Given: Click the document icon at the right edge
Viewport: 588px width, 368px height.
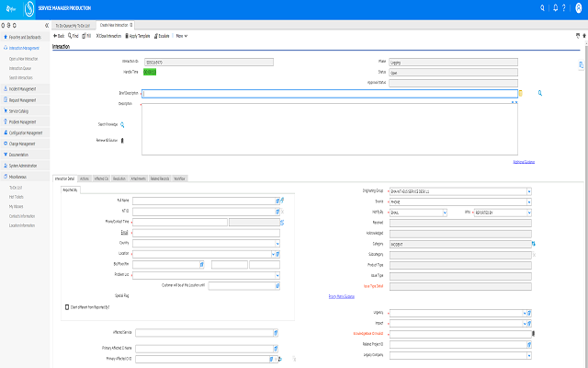Looking at the screenshot, I should [x=581, y=65].
